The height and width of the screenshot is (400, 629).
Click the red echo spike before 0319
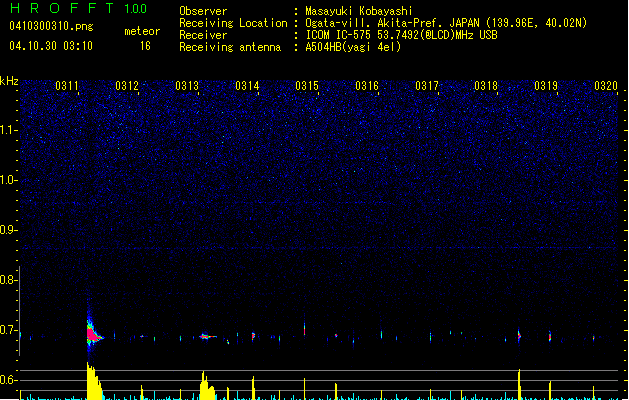(x=519, y=335)
